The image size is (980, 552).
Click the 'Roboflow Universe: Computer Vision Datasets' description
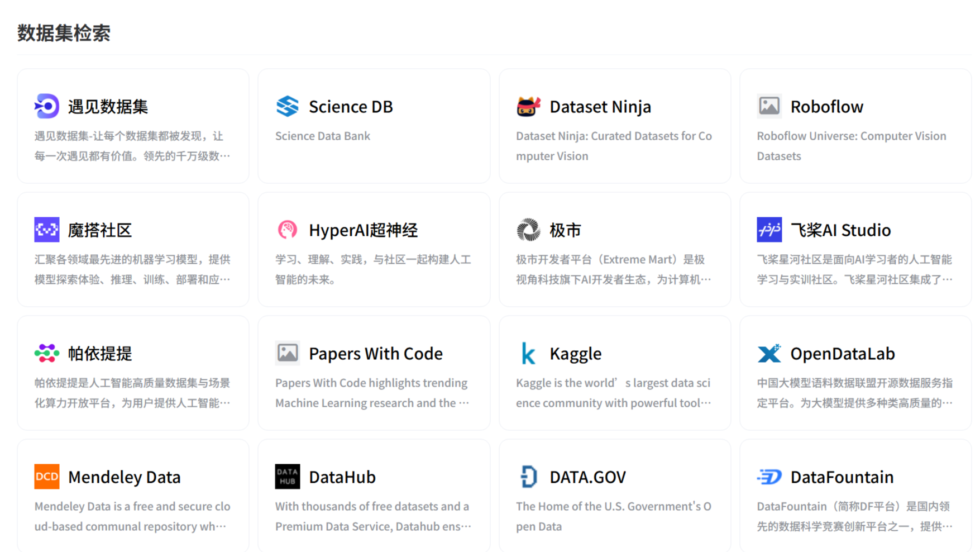pos(852,146)
